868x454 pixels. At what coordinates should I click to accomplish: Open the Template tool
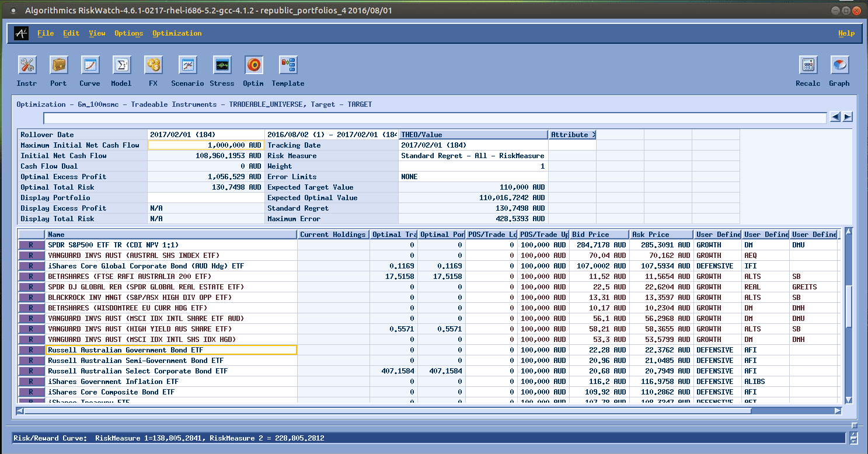point(288,65)
